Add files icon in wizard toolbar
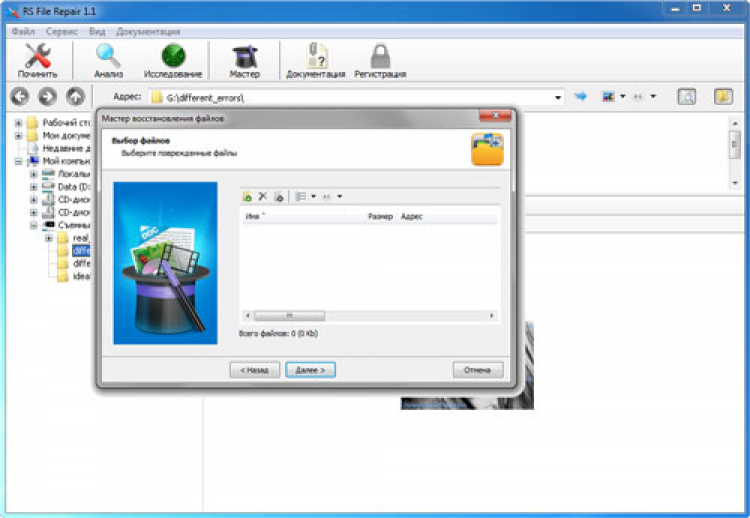 click(247, 196)
